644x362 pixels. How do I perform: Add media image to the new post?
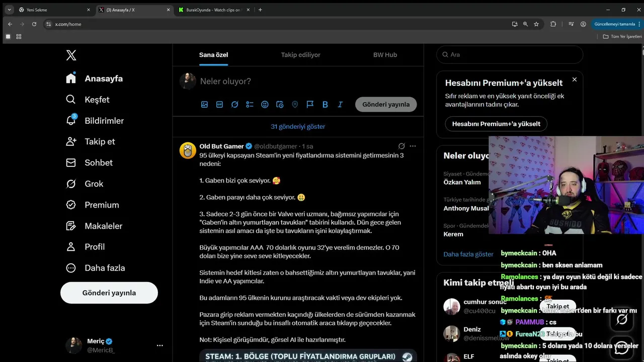[204, 105]
